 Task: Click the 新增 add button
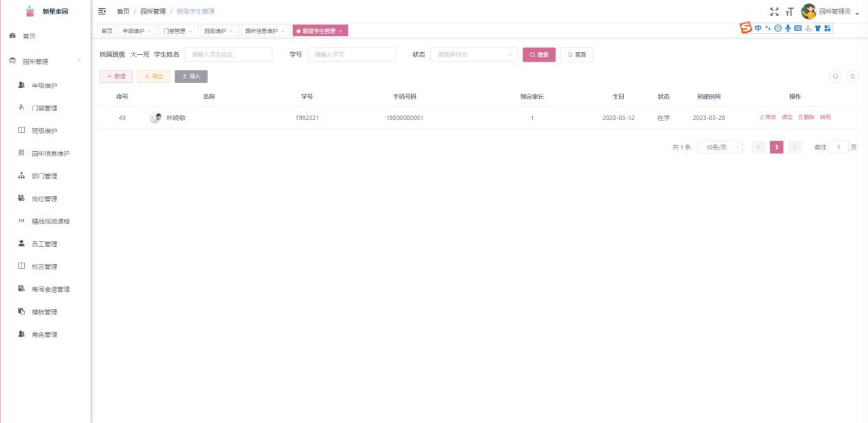pos(116,77)
